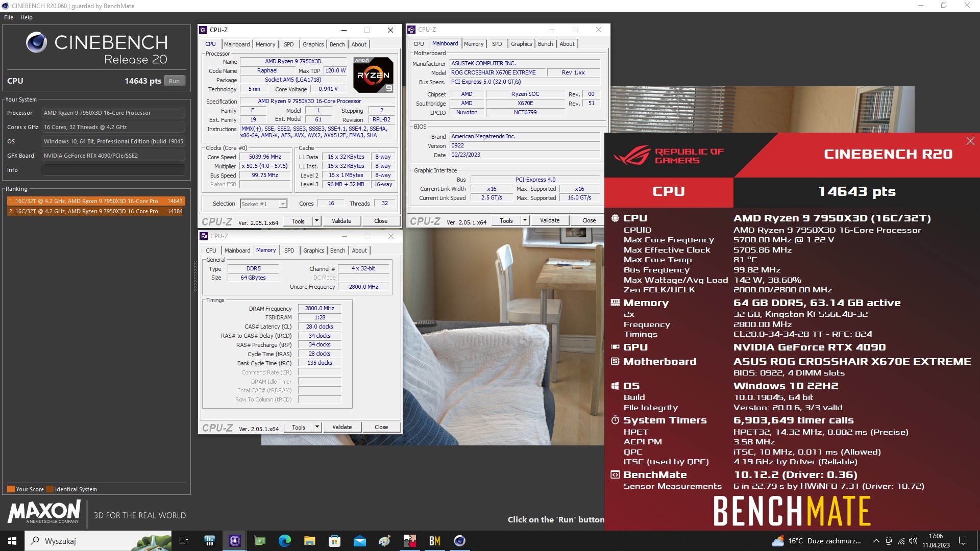Select second ranking entry scoring 14384
Screen dimensions: 980x551
click(95, 211)
